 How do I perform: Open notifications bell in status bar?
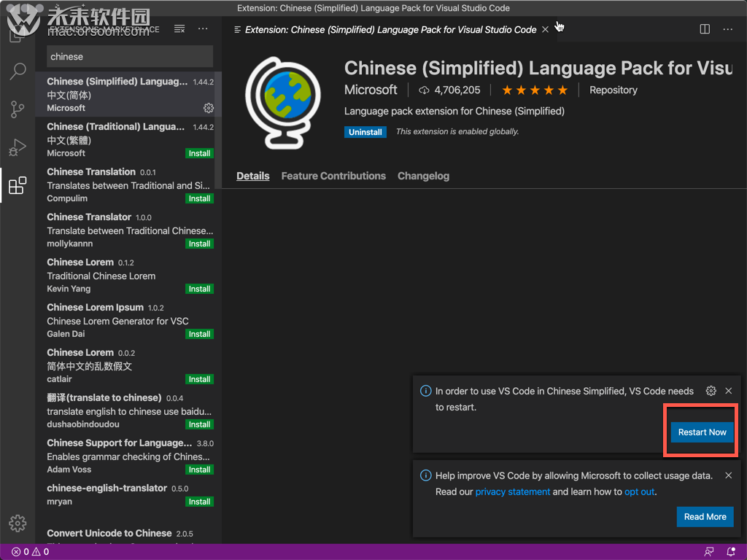731,551
